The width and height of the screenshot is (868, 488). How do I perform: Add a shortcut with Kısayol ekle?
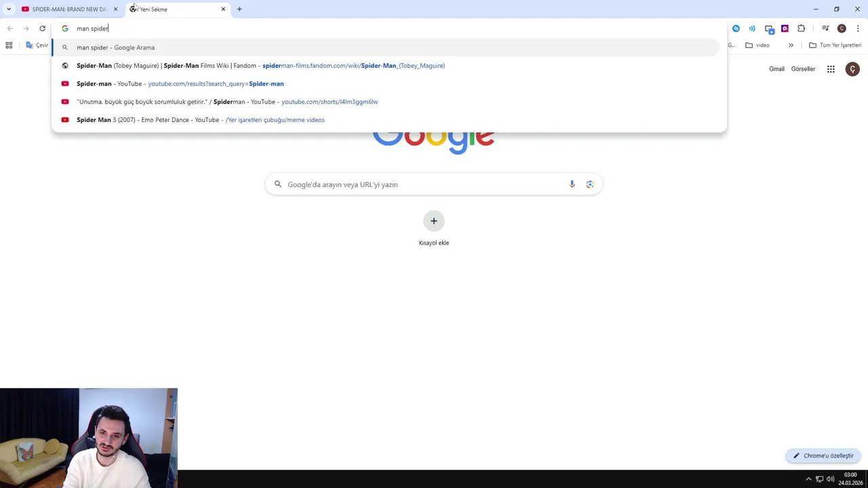(x=434, y=228)
